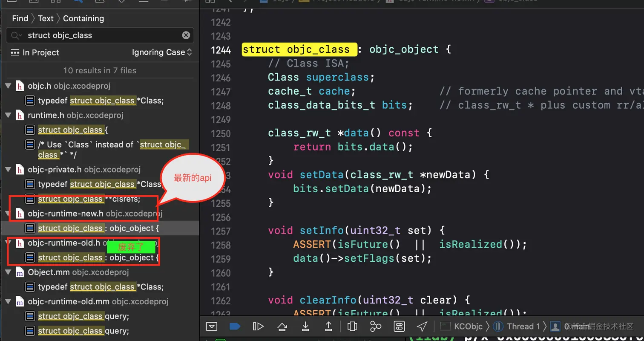644x341 pixels.
Task: Set the search scope via In Project
Action: pos(35,52)
